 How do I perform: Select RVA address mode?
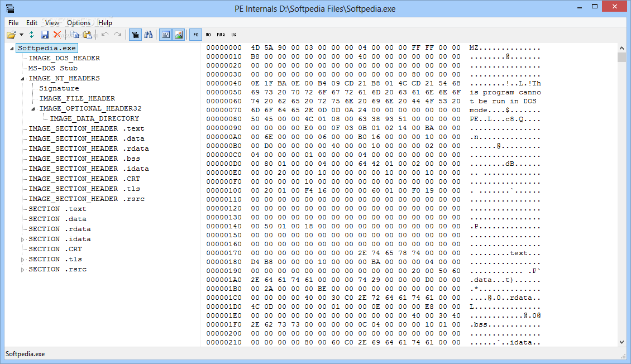(221, 35)
